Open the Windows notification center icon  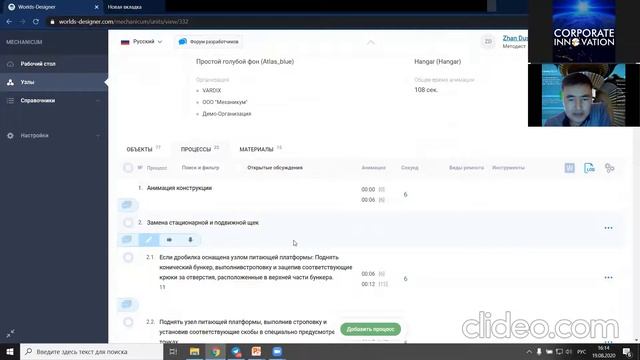[x=627, y=351]
